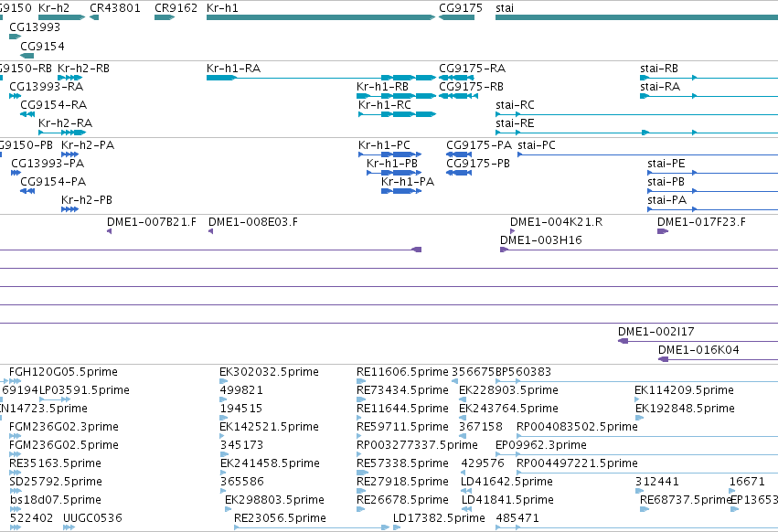Click the CG9154 gene label
The height and width of the screenshot is (532, 778).
(42, 46)
